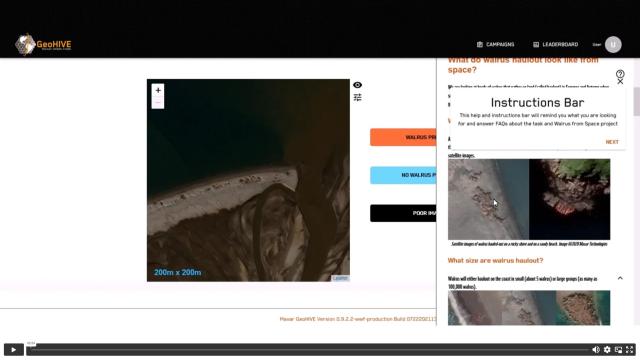Enter fullscreen video mode
The width and height of the screenshot is (640, 360).
tap(629, 350)
